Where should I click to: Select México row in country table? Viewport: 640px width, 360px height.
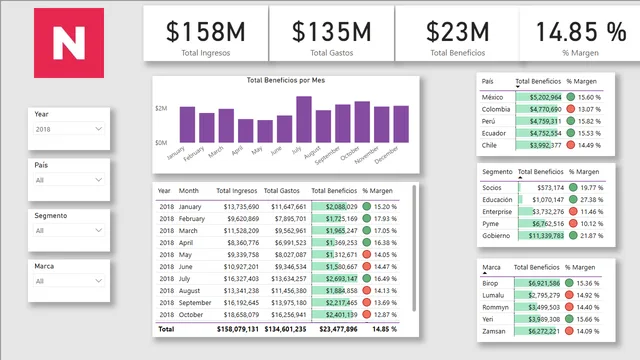[x=541, y=97]
